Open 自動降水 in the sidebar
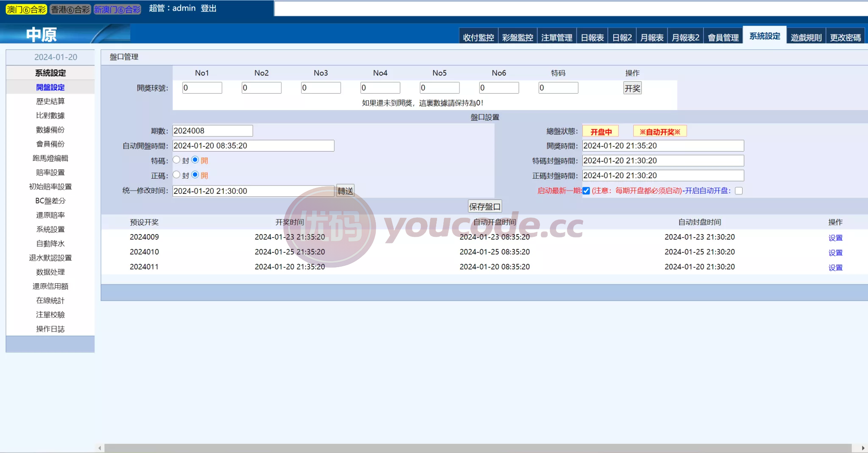Screen dimensions: 868x453 pyautogui.click(x=50, y=243)
